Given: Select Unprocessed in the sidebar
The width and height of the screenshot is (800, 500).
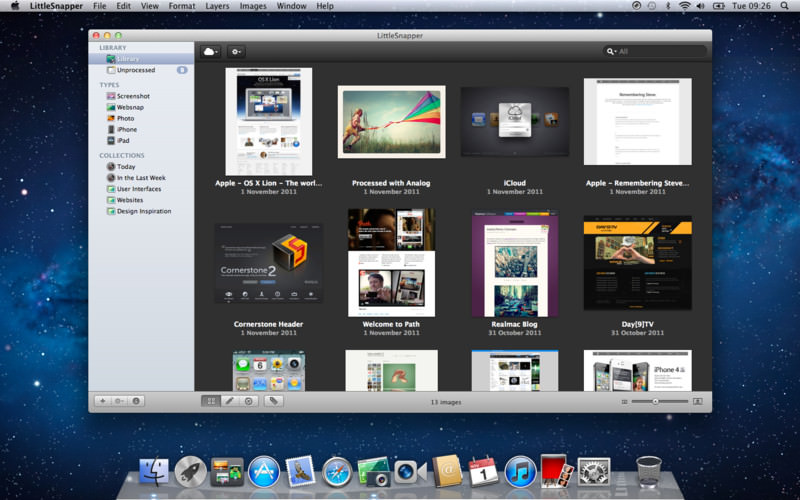Looking at the screenshot, I should pyautogui.click(x=141, y=70).
